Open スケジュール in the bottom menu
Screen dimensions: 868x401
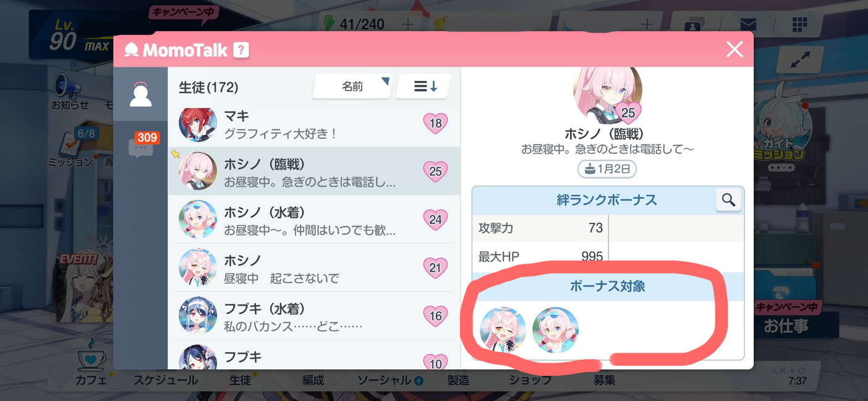pos(166,380)
